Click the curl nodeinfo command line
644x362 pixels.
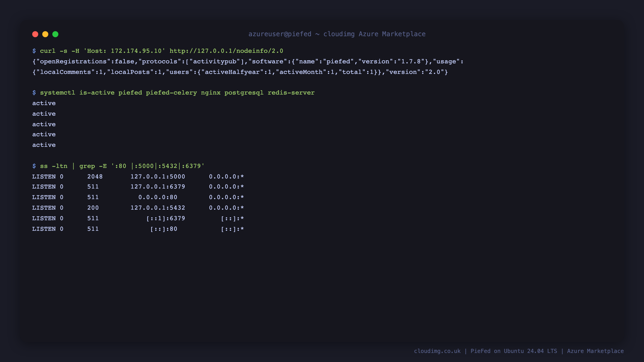pyautogui.click(x=158, y=51)
